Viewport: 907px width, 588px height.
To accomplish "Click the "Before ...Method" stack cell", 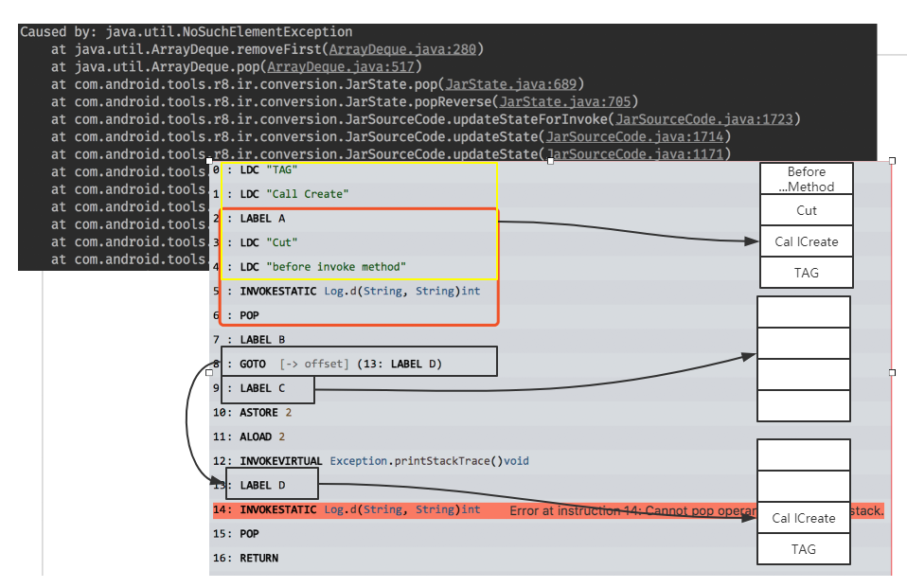I will coord(806,179).
